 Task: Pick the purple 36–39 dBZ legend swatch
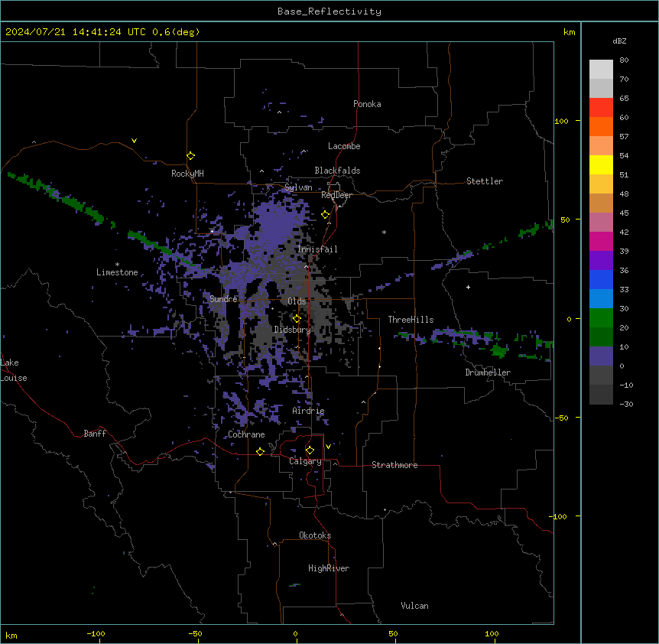coord(601,260)
